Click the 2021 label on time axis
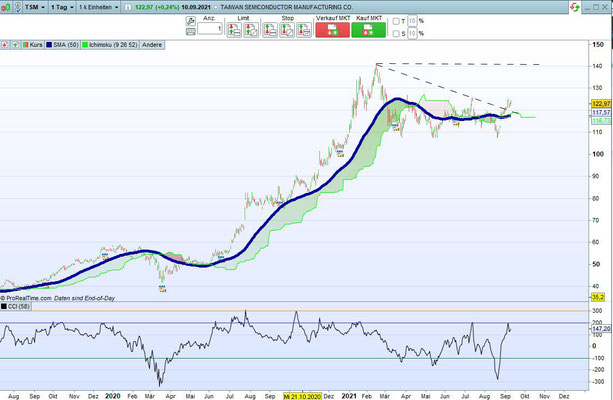Viewport: 613px width, 400px height. point(349,396)
